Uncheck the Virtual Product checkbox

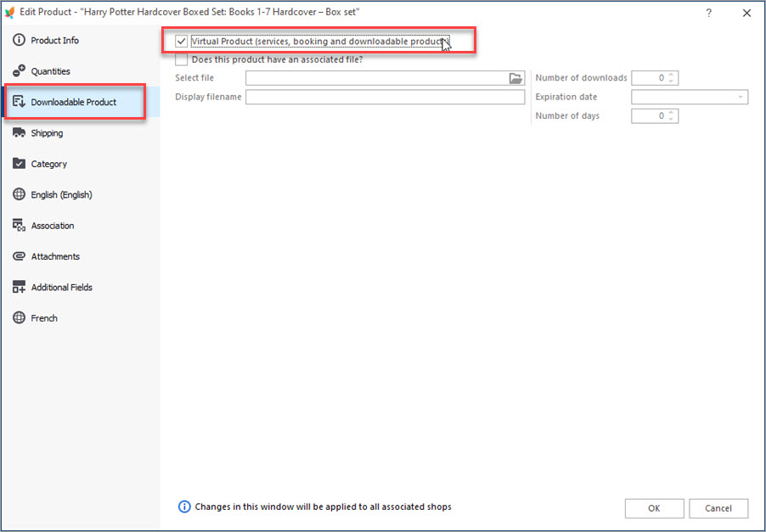(x=181, y=42)
